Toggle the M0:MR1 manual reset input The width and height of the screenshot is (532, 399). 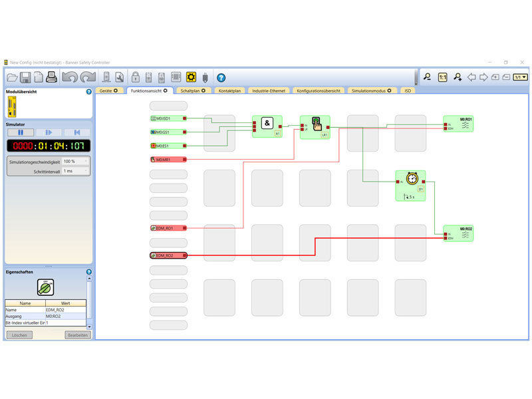168,159
